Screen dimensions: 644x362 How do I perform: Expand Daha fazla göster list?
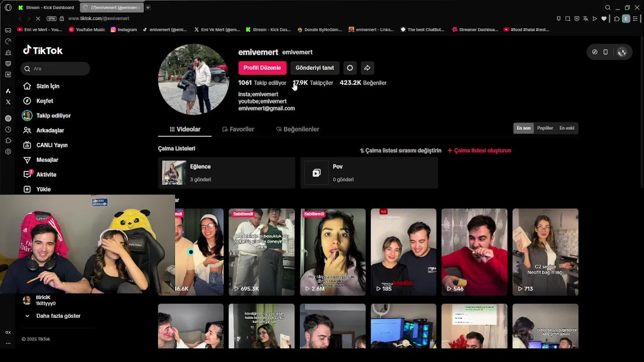point(53,316)
